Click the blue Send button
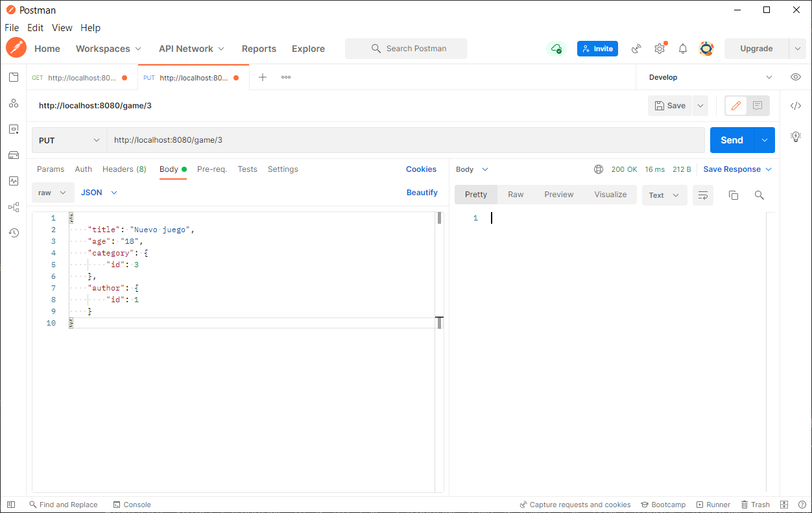This screenshot has height=513, width=812. pyautogui.click(x=732, y=140)
